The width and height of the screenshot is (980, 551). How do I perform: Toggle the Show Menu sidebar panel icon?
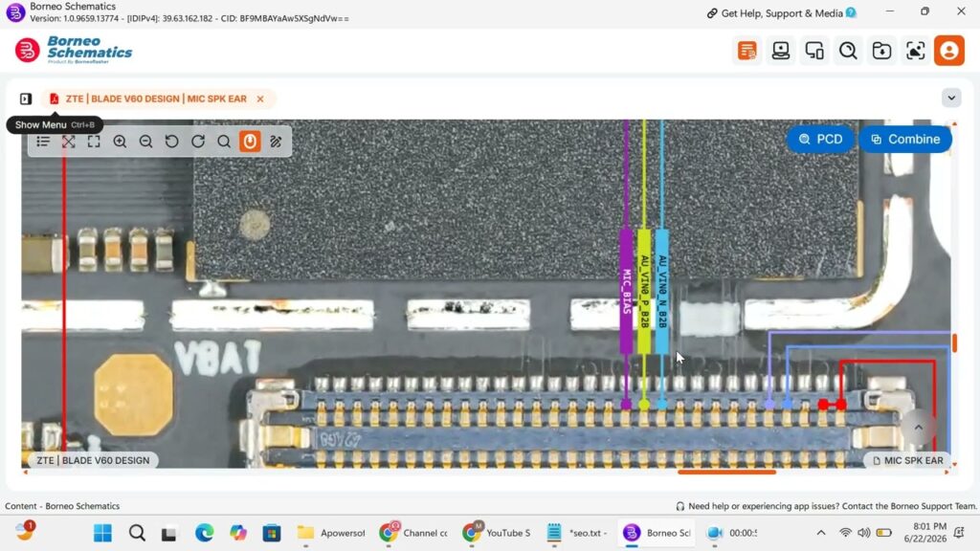tap(26, 99)
